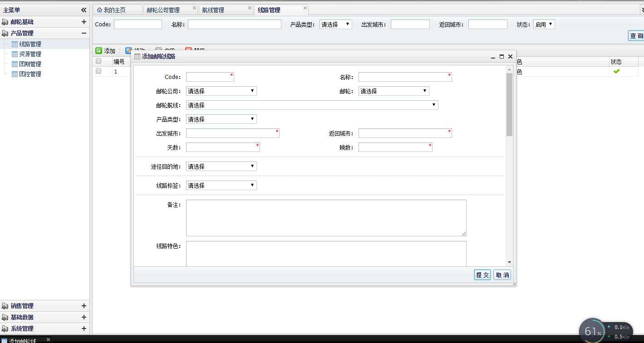Expand the 销售管理 menu section with the plus
The width and height of the screenshot is (644, 343).
click(x=84, y=306)
